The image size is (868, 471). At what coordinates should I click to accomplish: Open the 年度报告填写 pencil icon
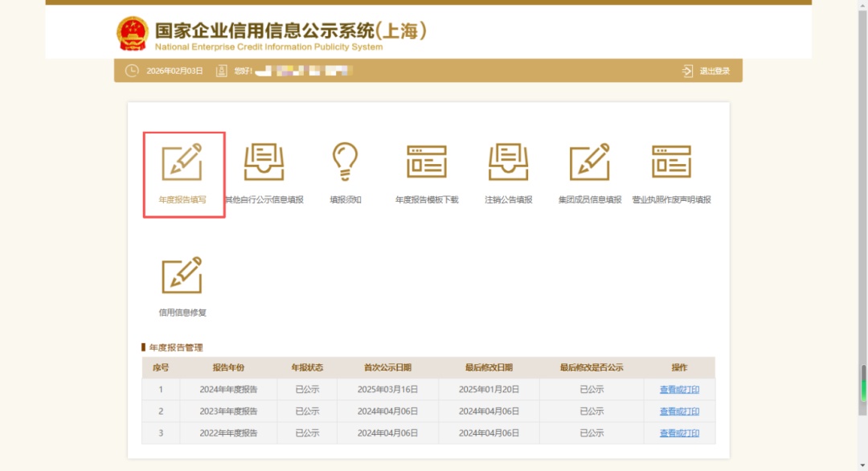coord(182,162)
